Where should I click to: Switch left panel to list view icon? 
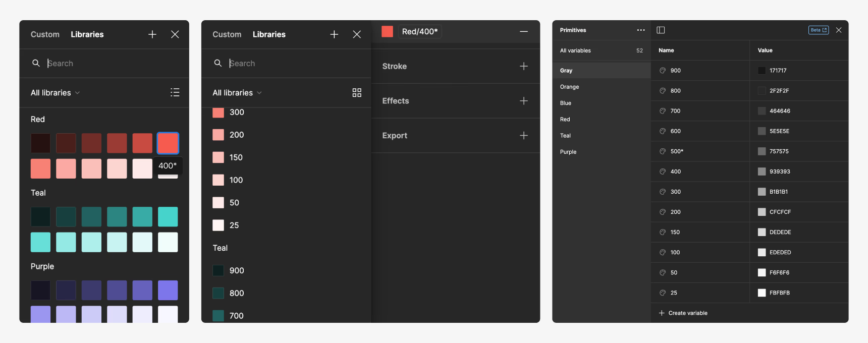coord(175,92)
